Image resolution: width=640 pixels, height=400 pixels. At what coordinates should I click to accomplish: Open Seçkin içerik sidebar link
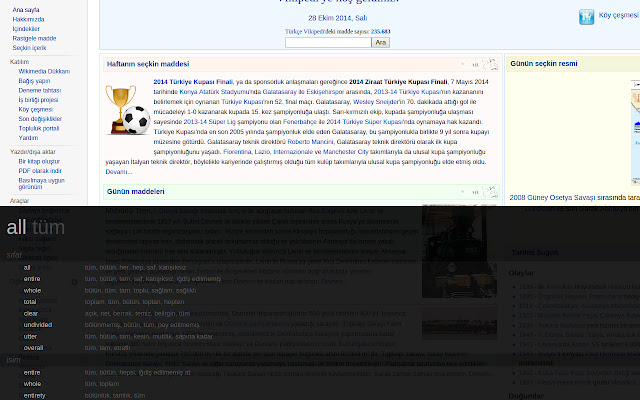29,48
